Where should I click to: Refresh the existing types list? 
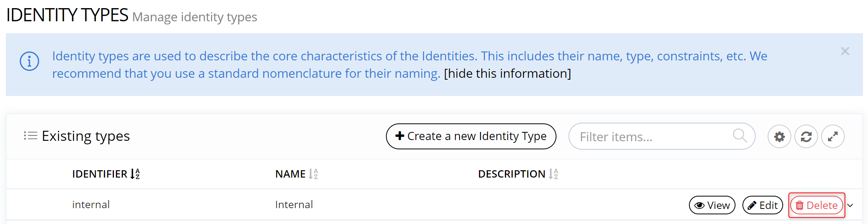(x=806, y=137)
